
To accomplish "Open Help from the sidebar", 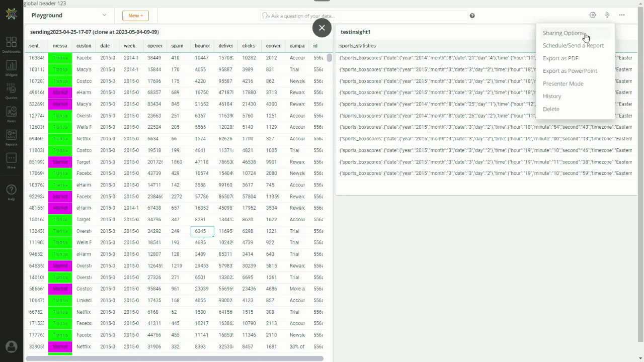I will click(x=11, y=192).
